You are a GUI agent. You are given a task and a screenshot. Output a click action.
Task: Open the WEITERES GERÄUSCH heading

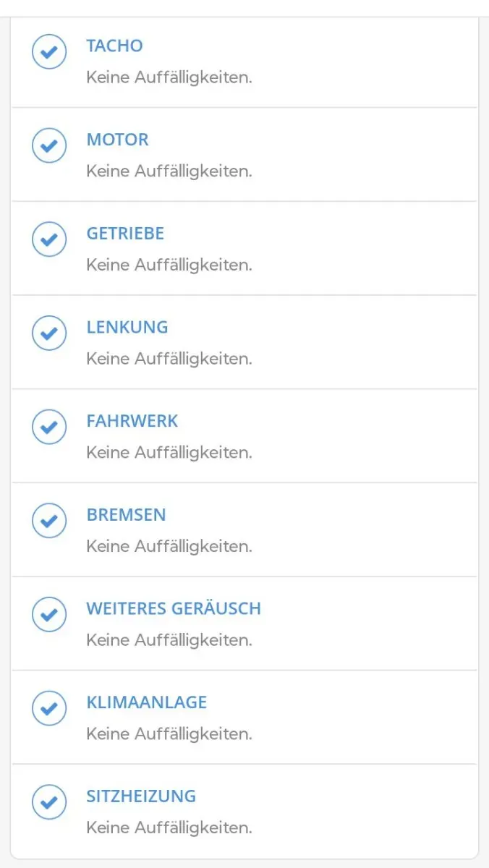[174, 608]
